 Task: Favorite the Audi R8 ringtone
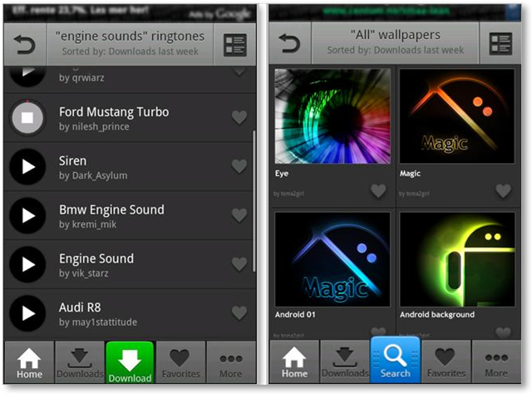click(x=239, y=313)
